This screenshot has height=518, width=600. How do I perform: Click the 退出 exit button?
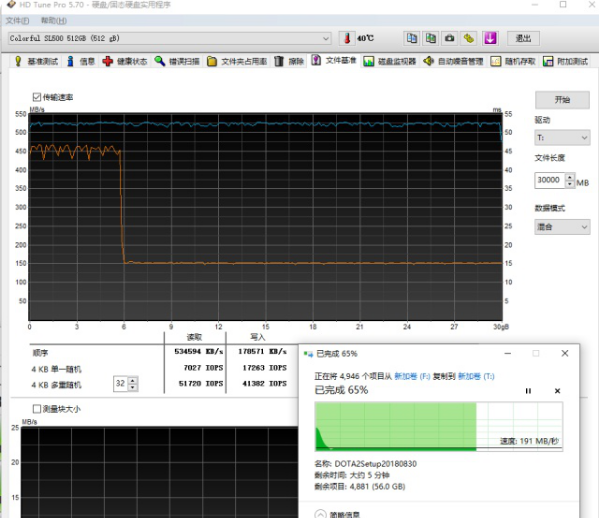click(x=521, y=38)
